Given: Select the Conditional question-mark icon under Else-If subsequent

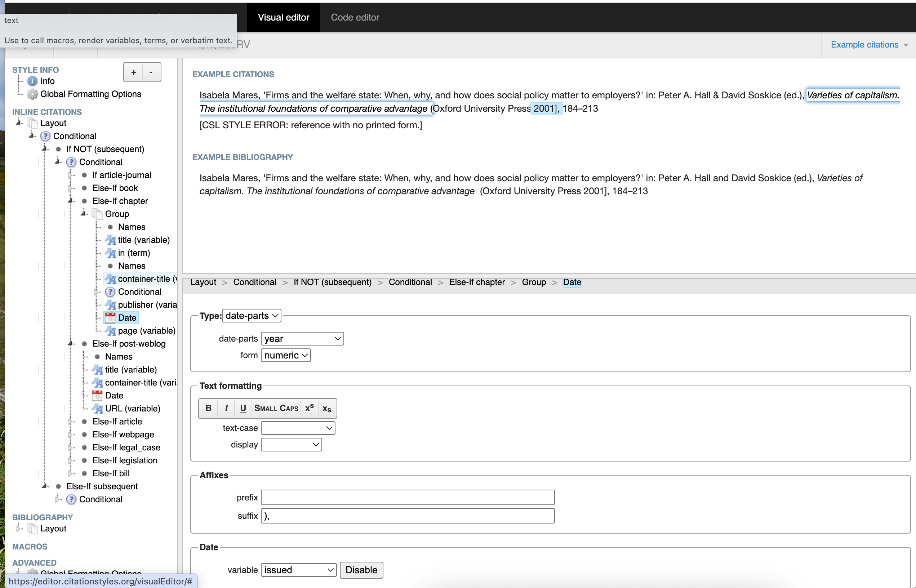Looking at the screenshot, I should click(x=71, y=499).
